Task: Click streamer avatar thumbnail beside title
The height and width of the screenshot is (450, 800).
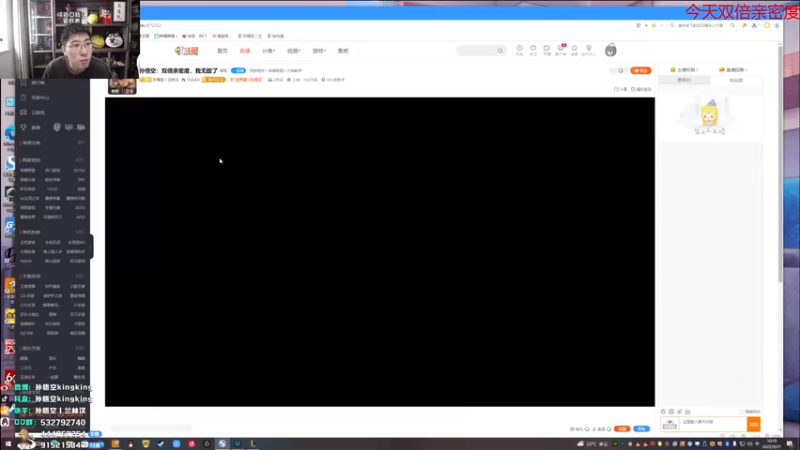Action: coord(122,86)
